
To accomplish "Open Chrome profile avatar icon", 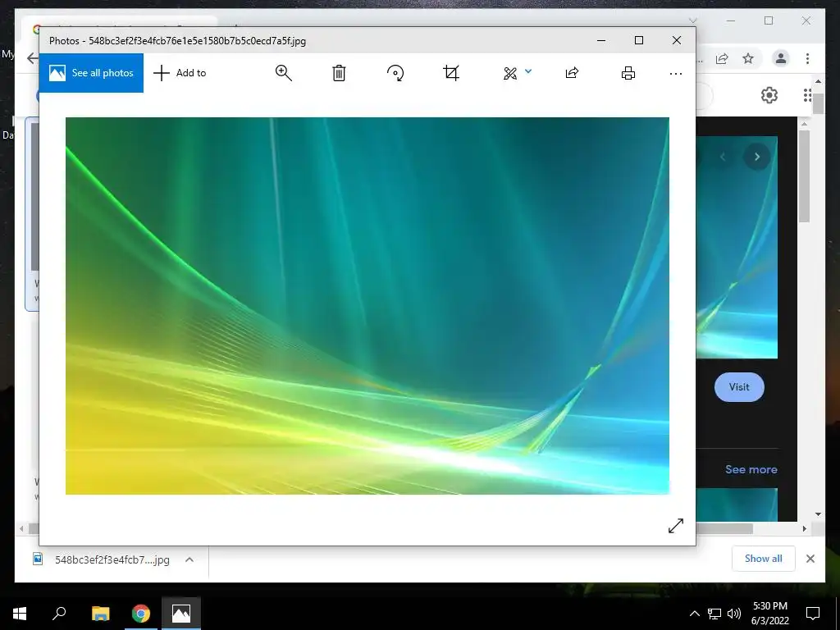I will pos(781,58).
